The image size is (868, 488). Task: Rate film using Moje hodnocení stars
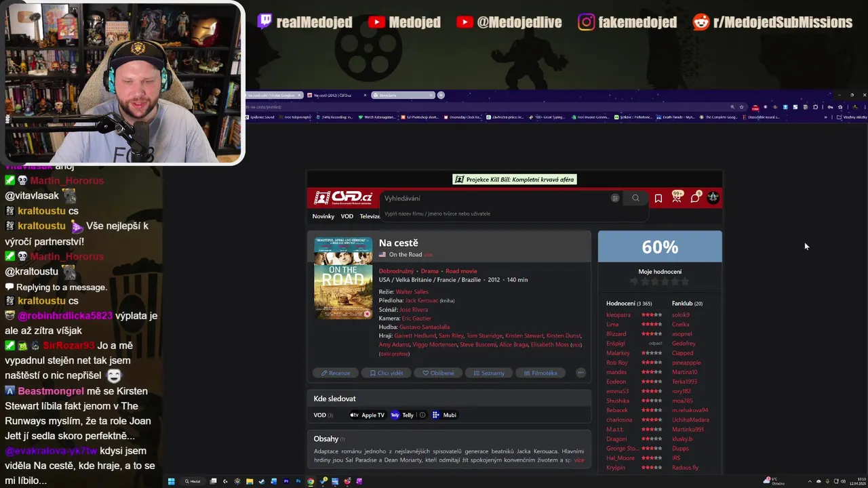tap(660, 281)
